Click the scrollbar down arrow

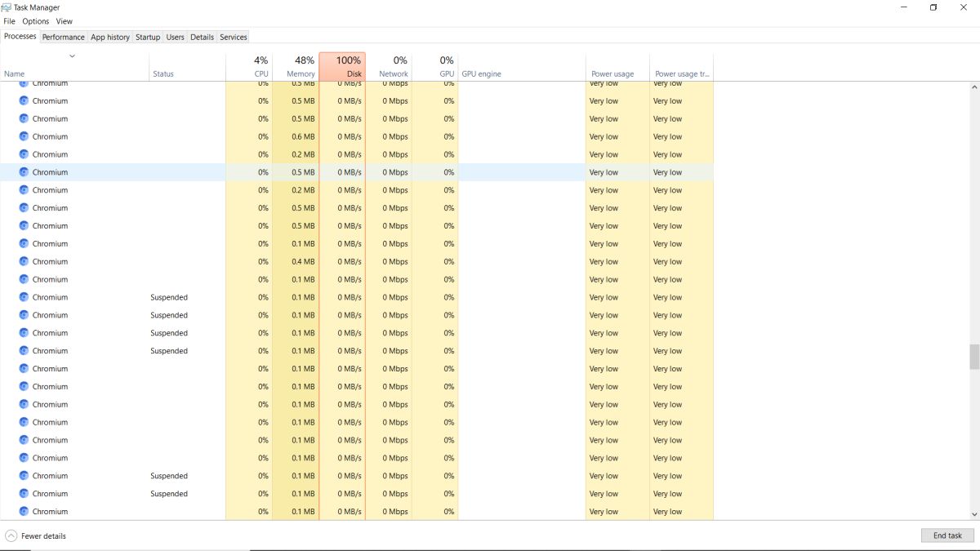coord(973,515)
